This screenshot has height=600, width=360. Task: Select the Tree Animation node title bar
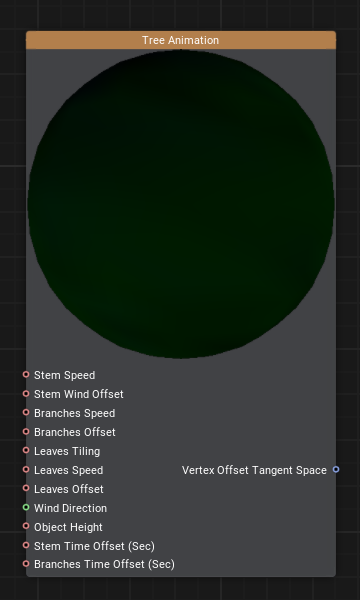pos(181,40)
